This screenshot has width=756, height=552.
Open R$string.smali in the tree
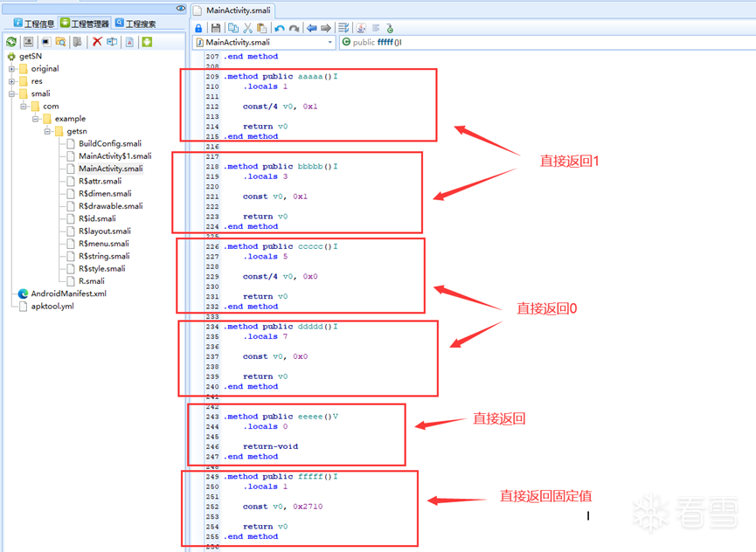click(x=104, y=256)
